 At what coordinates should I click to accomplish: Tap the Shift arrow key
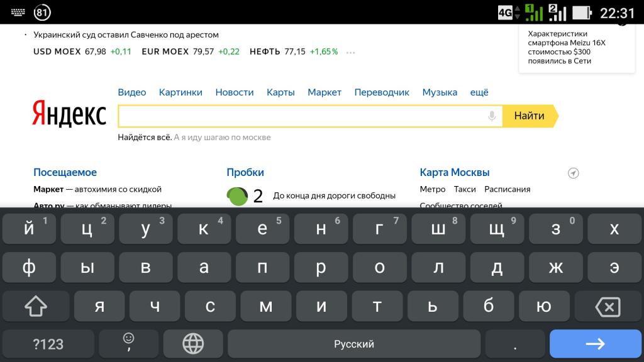pos(36,306)
